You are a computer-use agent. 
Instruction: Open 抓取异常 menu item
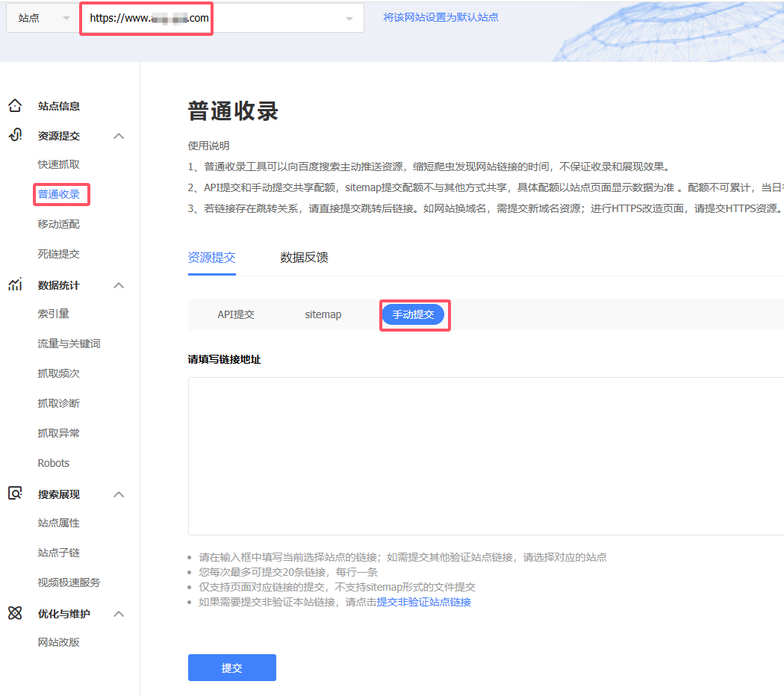58,433
